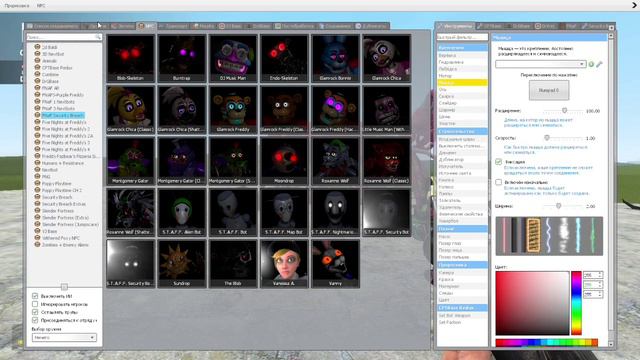This screenshot has height=360, width=640.
Task: Pick Glamrock Chica (Classic) spawn icon
Action: (131, 109)
